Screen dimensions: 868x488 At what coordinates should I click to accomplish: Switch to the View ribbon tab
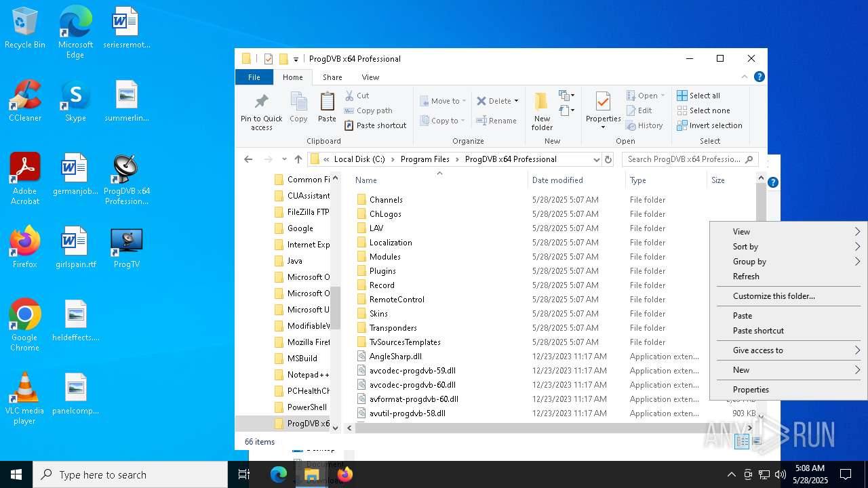(x=370, y=77)
